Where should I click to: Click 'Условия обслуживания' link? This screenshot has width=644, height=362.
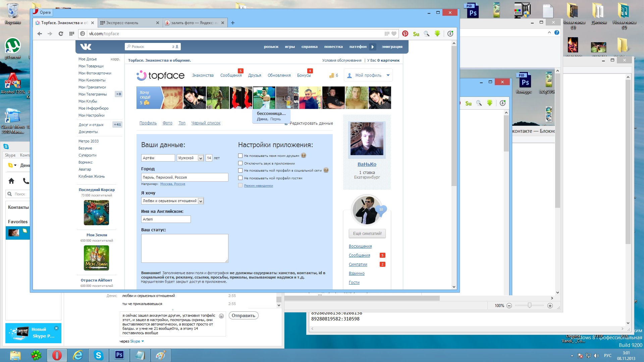342,60
